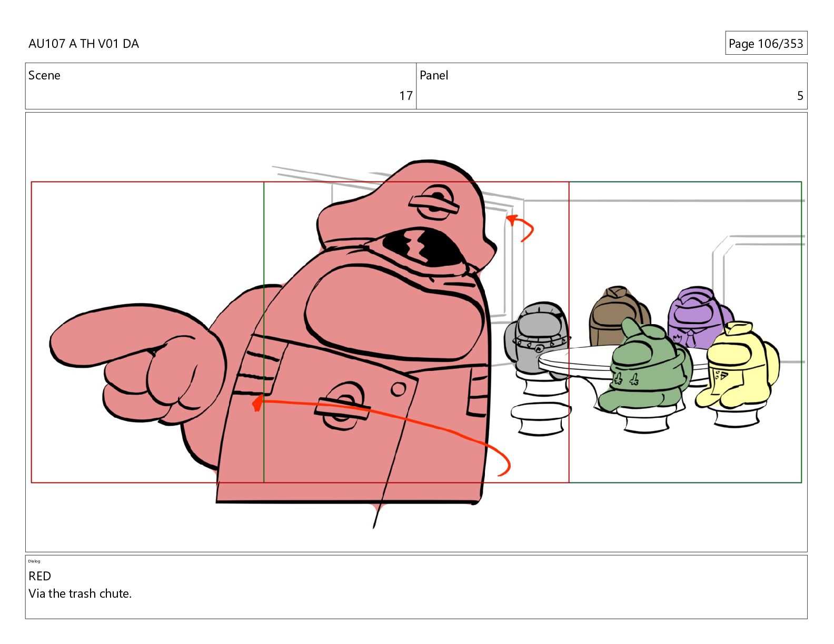Click the purple crewmate in the background
Viewport: 834px width, 644px height.
(x=698, y=317)
